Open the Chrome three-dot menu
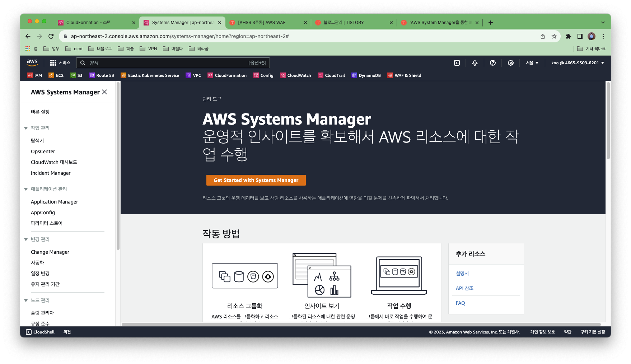The image size is (631, 364). point(603,36)
